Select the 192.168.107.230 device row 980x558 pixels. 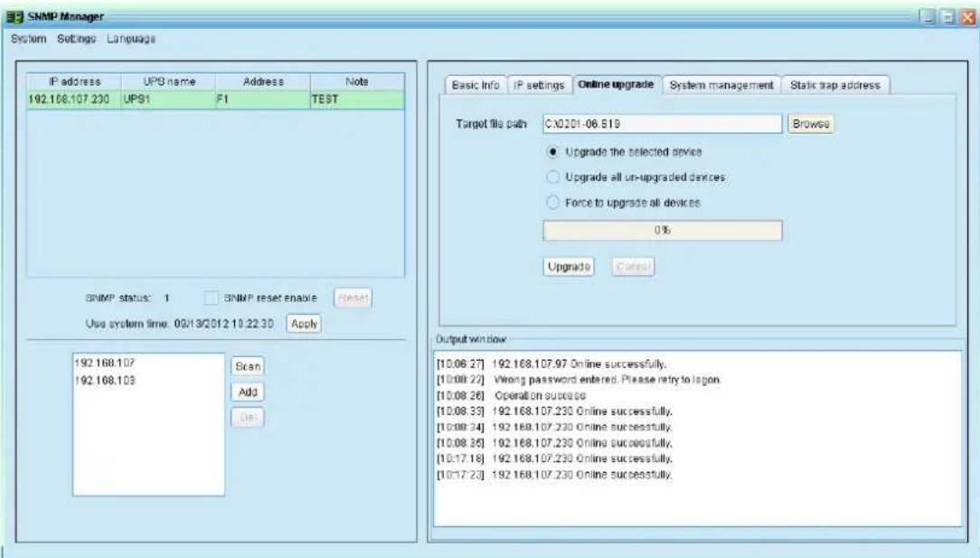point(216,99)
